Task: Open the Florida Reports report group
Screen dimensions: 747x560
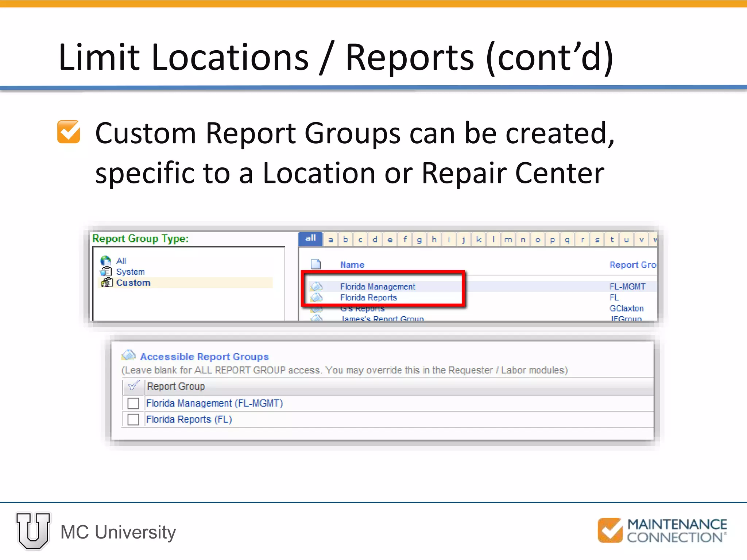Action: coord(369,297)
